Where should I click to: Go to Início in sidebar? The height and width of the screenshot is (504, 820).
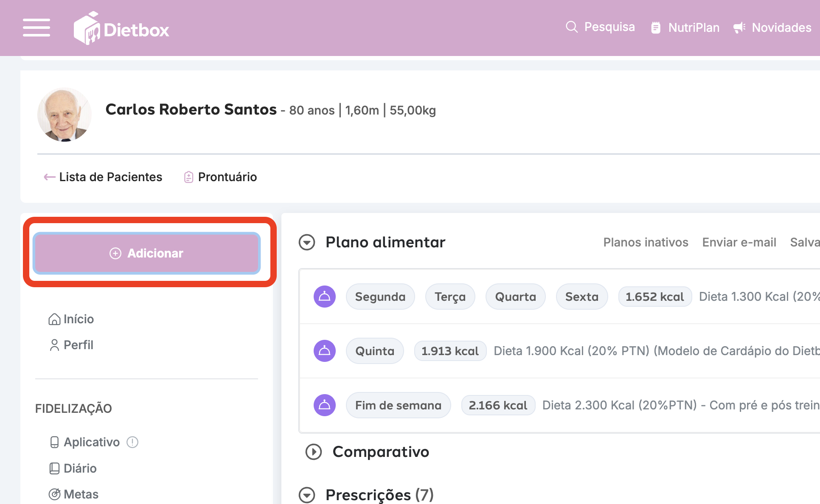click(71, 319)
